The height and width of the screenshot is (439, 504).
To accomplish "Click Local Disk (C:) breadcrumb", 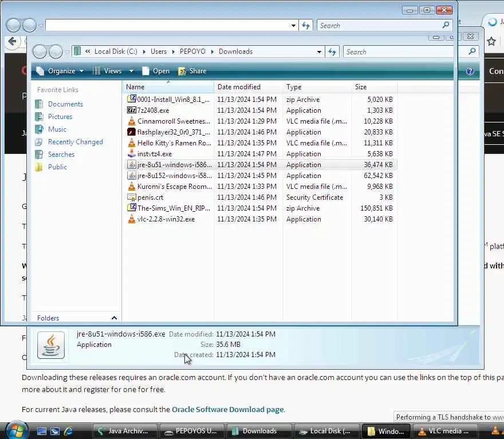I will coord(116,52).
